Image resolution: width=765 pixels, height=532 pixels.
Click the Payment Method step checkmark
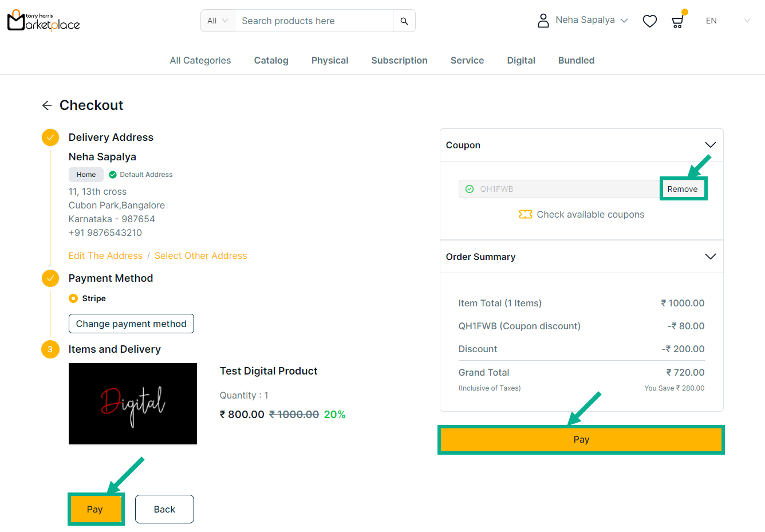point(50,278)
